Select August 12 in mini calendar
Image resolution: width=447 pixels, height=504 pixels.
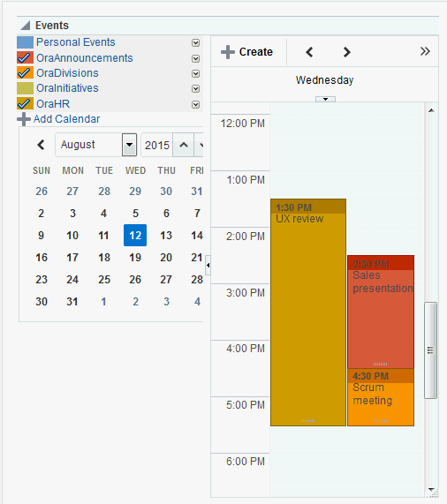135,236
